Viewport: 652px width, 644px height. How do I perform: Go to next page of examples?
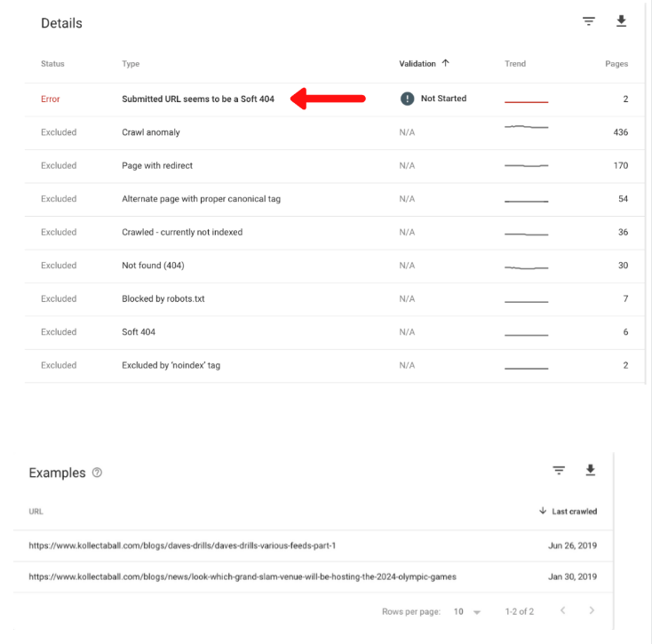click(x=592, y=611)
